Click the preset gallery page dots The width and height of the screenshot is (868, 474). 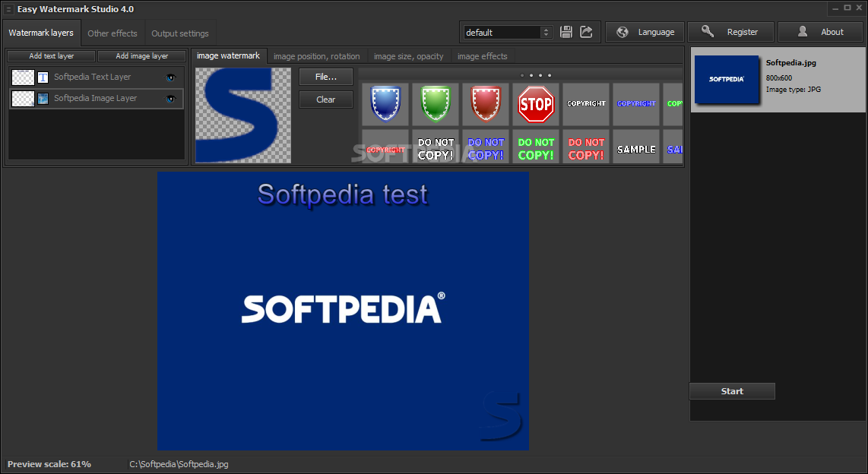pos(536,75)
